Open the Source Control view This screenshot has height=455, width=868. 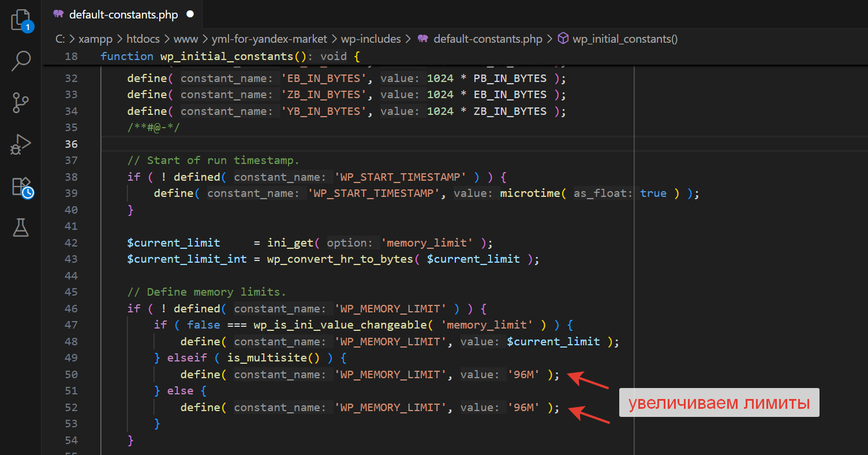coord(21,103)
